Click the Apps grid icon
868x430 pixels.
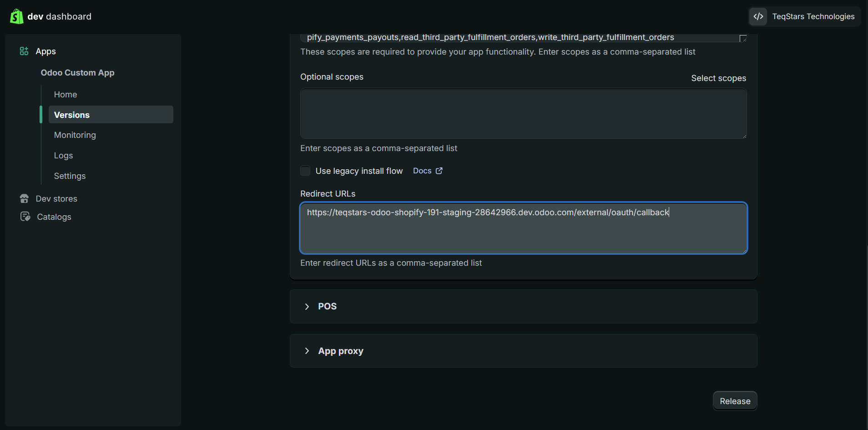tap(24, 51)
